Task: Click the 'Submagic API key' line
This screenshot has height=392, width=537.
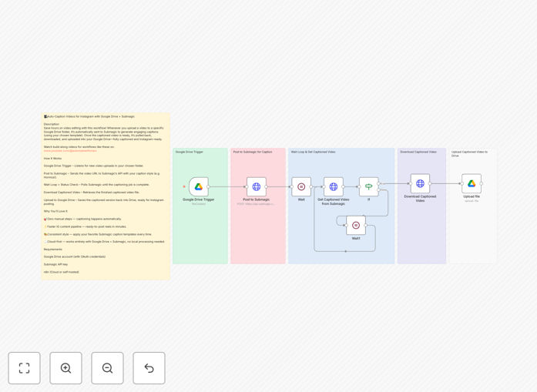Action: coord(55,264)
